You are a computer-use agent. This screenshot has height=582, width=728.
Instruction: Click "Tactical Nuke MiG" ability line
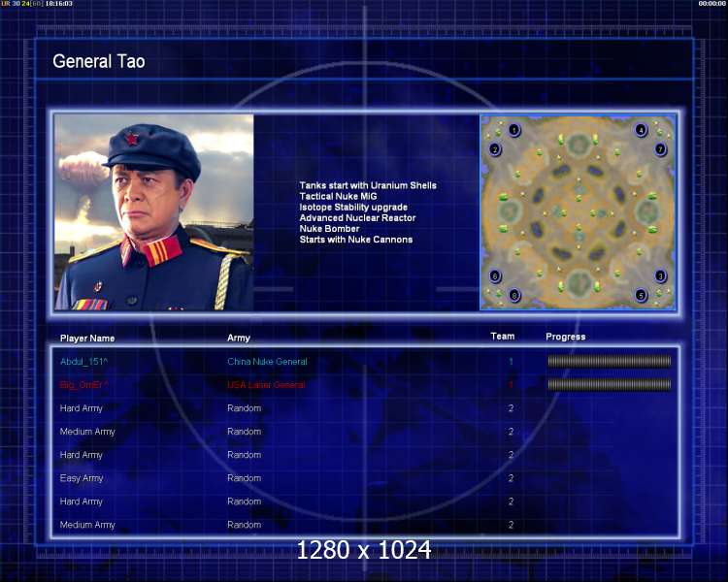tap(338, 196)
